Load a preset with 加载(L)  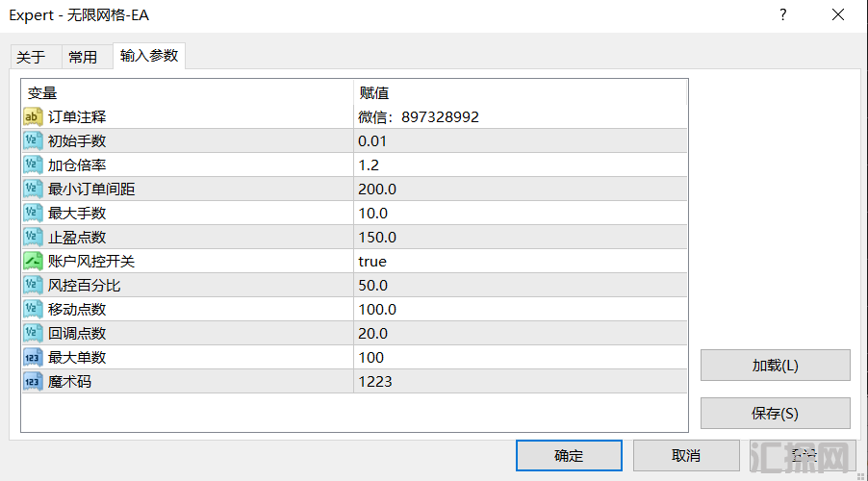click(x=775, y=366)
